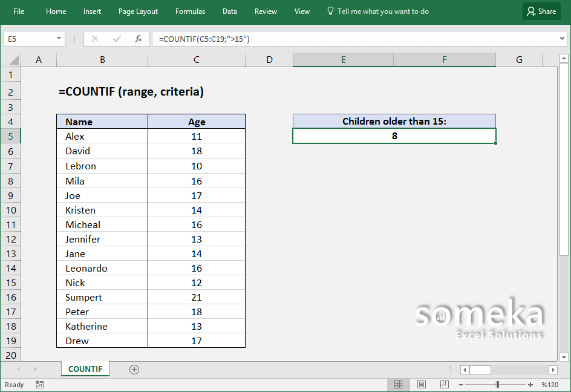
Task: Select the cell showing the result 8
Action: (394, 136)
